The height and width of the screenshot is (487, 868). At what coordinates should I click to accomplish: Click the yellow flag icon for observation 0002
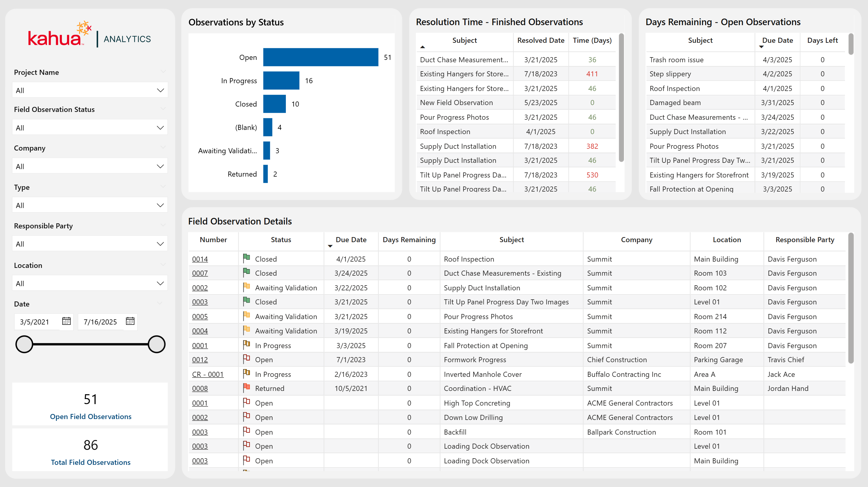coord(246,287)
